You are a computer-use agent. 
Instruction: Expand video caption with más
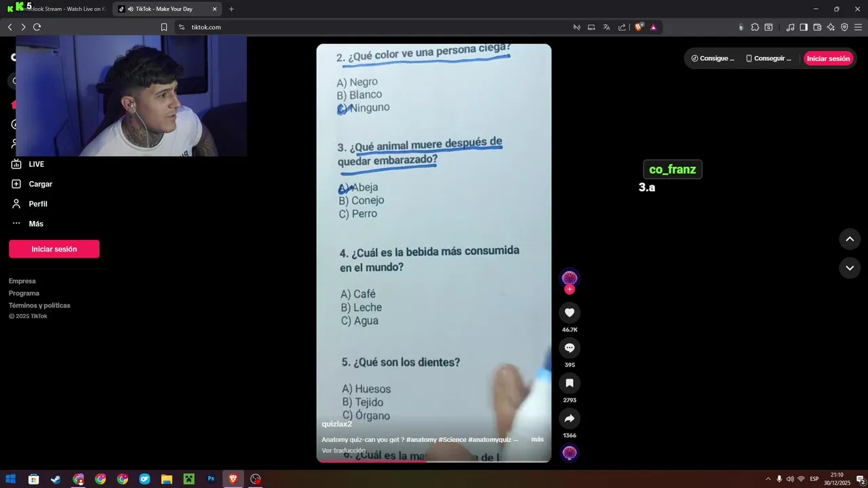coord(537,439)
